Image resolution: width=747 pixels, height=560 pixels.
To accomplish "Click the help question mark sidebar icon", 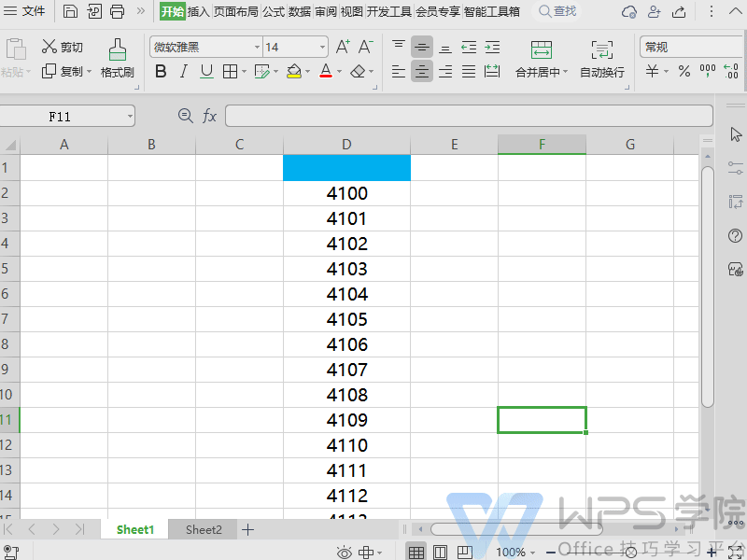I will pos(735,235).
